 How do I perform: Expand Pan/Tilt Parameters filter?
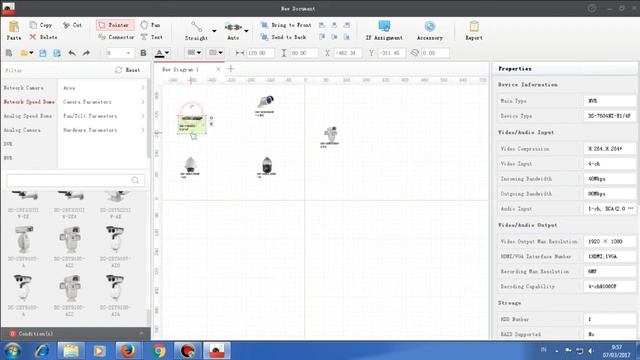click(103, 116)
